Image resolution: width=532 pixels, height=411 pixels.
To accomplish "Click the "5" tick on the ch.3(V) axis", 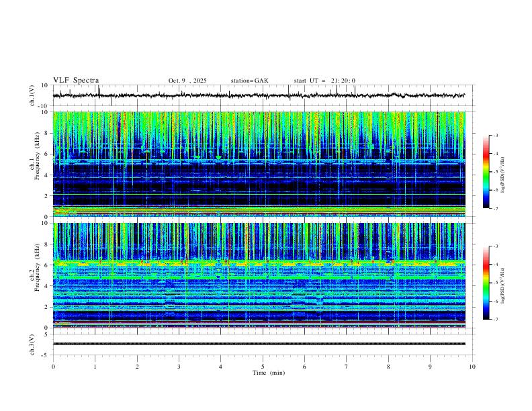I will (47, 334).
